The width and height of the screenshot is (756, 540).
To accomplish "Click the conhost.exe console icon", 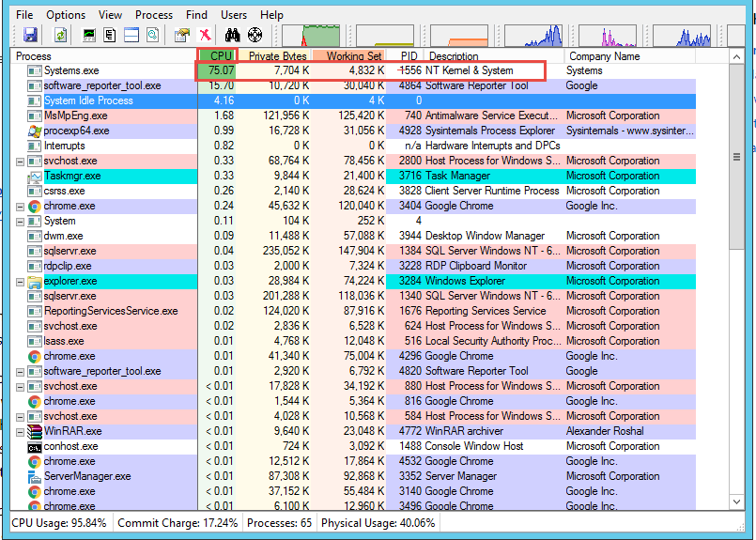I will pos(34,447).
